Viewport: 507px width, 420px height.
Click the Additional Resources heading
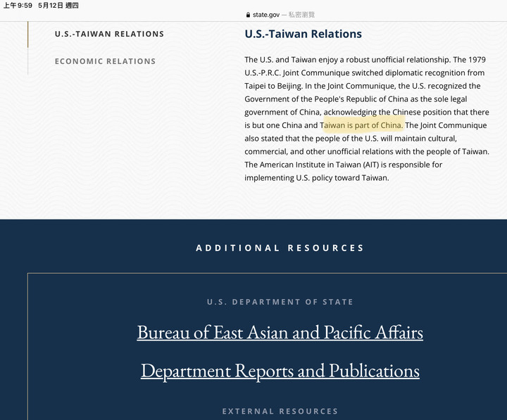[x=280, y=248]
